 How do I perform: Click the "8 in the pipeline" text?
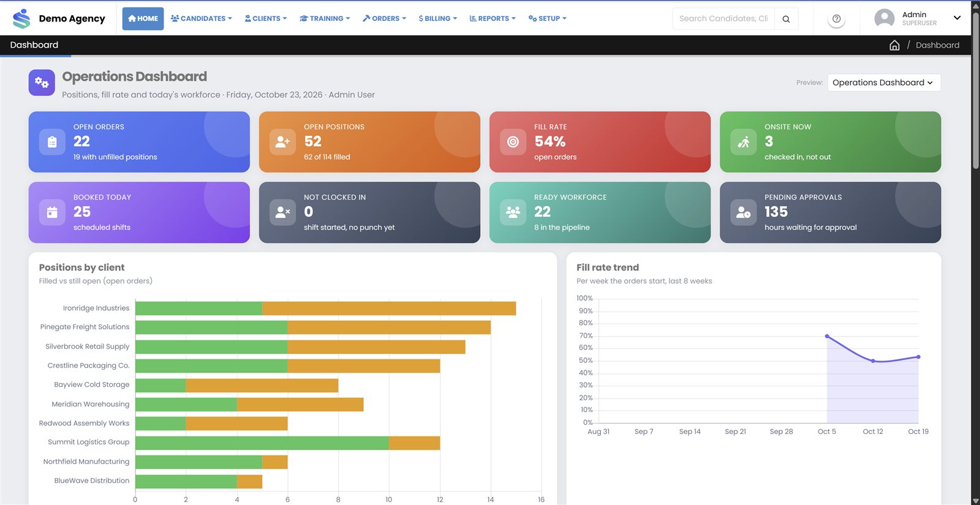tap(562, 228)
